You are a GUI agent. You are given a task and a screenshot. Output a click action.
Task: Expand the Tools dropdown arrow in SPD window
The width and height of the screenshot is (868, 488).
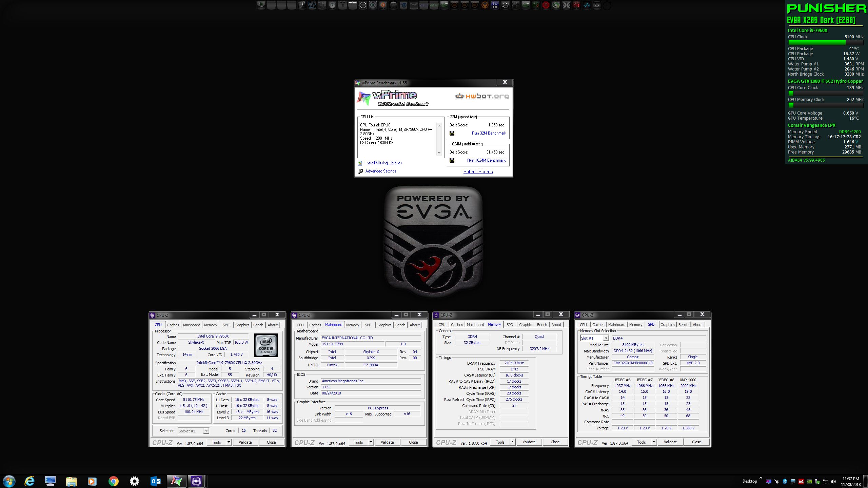pos(654,442)
